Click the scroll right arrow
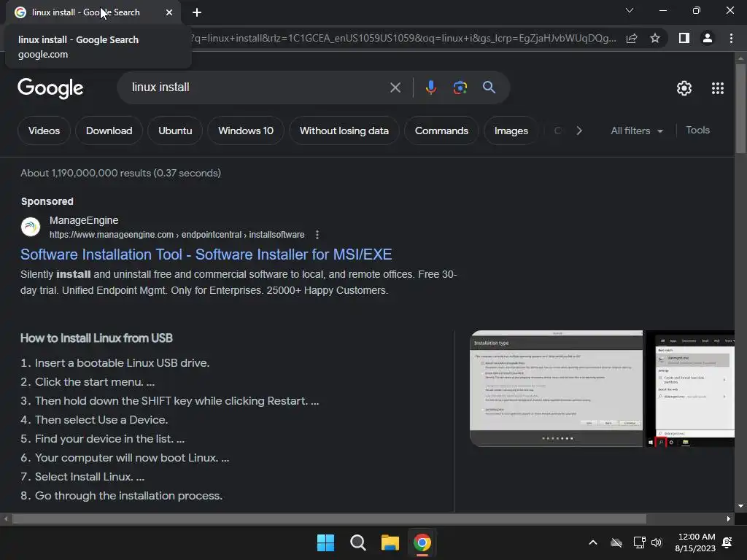747x560 pixels. [729, 518]
